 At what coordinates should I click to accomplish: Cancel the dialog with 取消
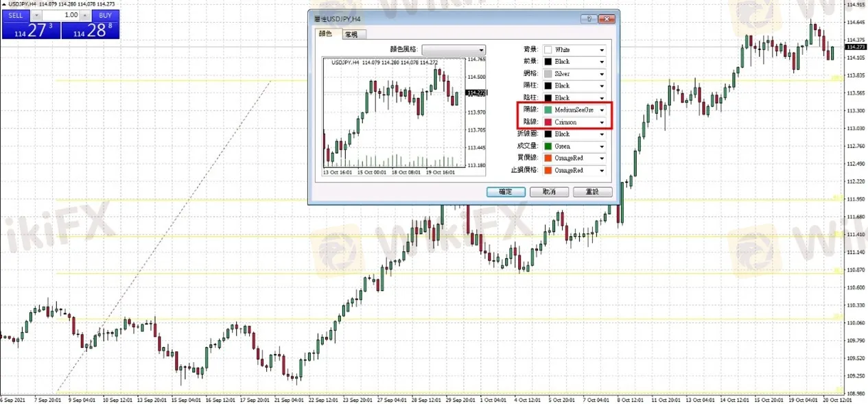(549, 192)
